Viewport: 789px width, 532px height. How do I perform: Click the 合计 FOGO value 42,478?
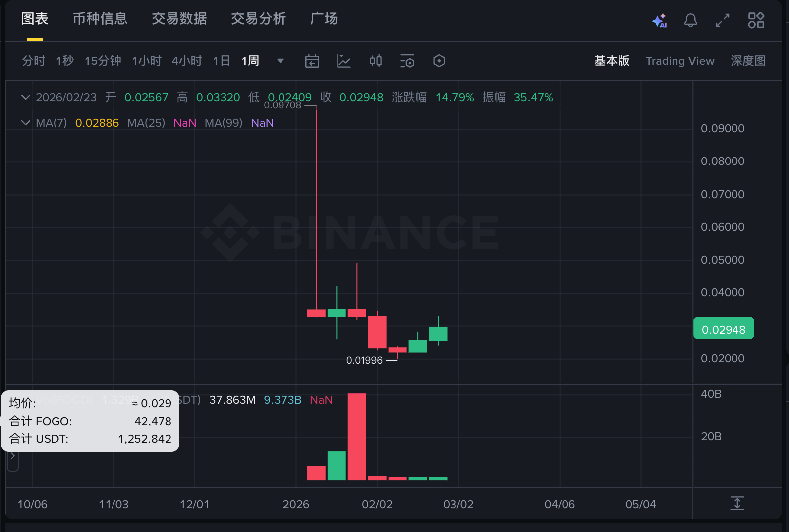pyautogui.click(x=153, y=421)
